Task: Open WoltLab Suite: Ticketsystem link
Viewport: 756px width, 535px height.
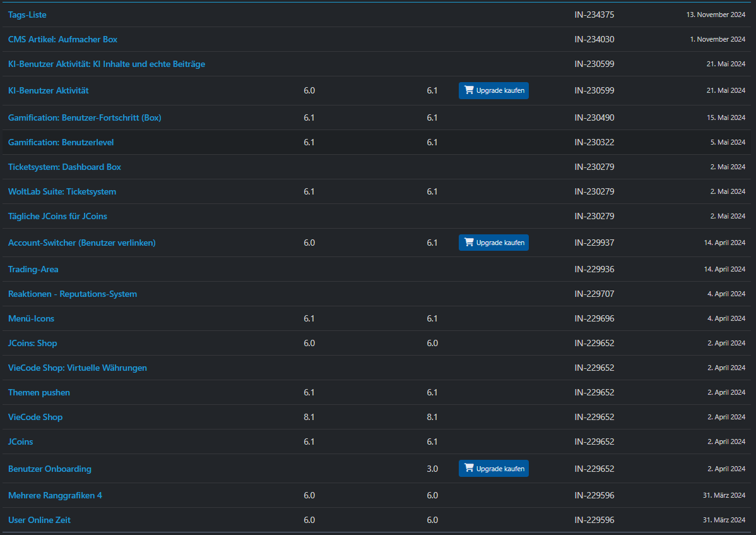Action: coord(62,191)
